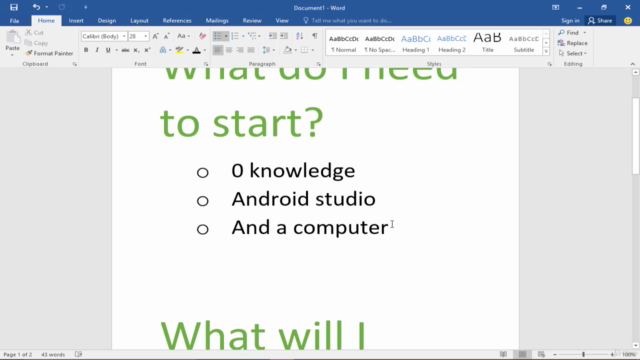
Task: Open Text Effects and Typography icon
Action: click(163, 50)
